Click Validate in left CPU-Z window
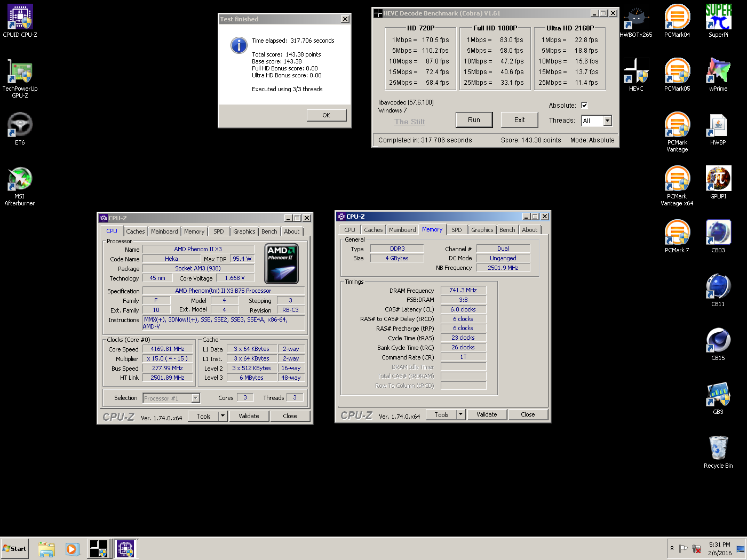Viewport: 747px width, 560px height. [249, 416]
